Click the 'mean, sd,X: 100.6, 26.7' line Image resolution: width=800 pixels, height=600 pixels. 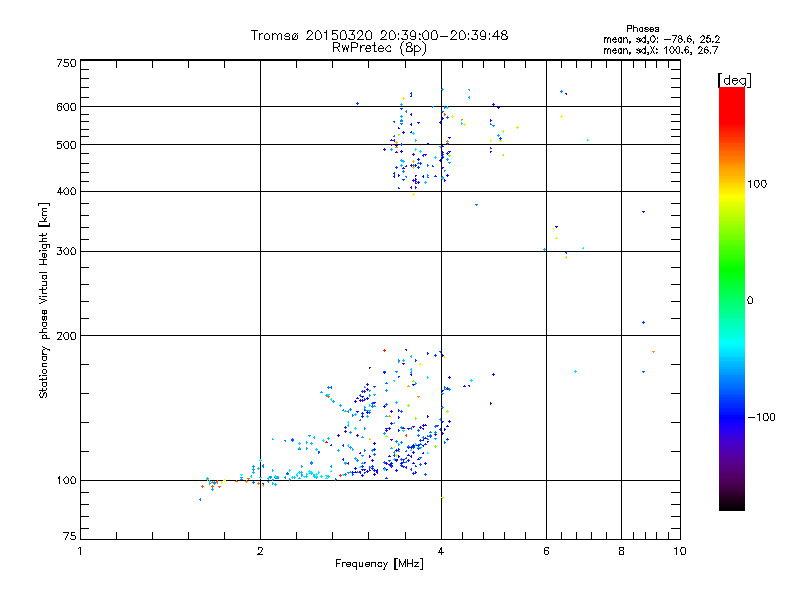tap(660, 50)
